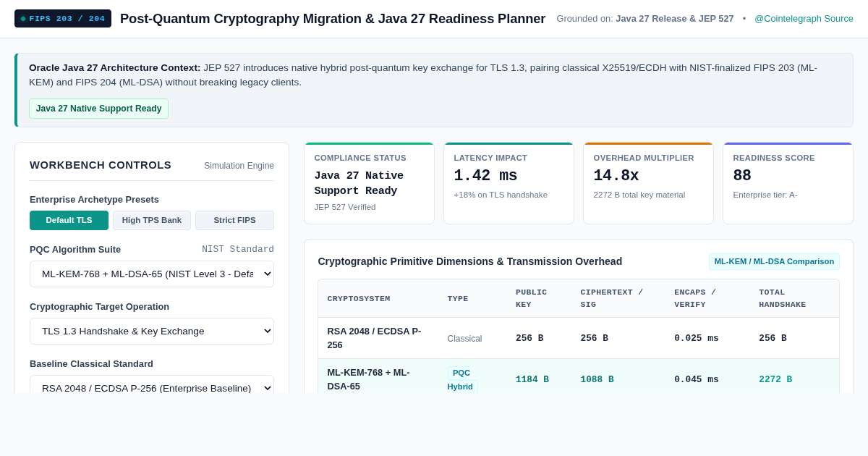Open the PQC Algorithm Suite dropdown
This screenshot has height=456, width=868.
[x=152, y=274]
